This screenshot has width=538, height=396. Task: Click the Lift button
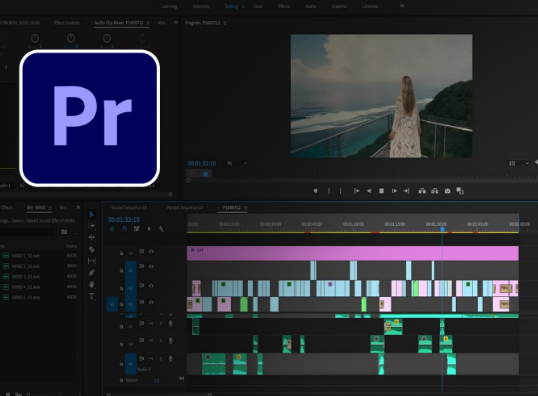[422, 191]
